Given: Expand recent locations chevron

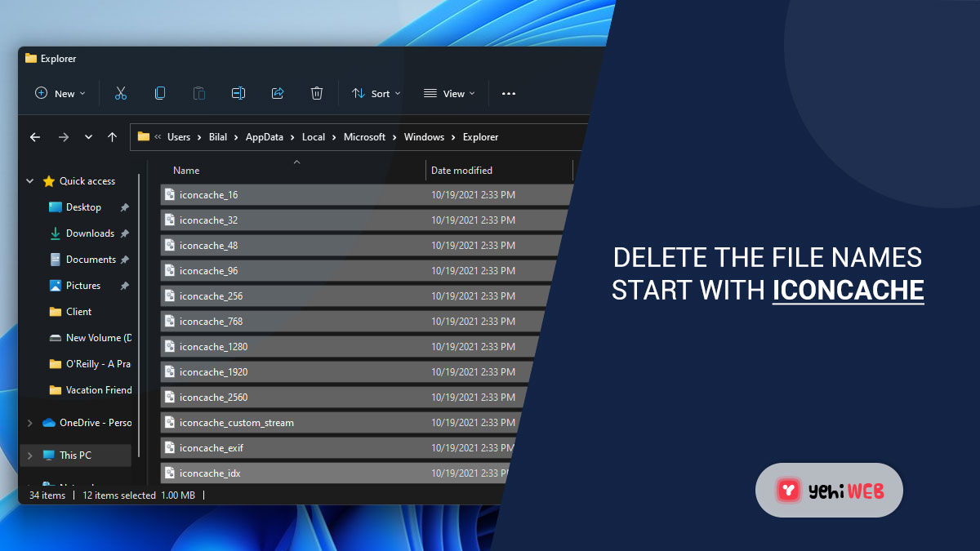Looking at the screenshot, I should coord(88,137).
